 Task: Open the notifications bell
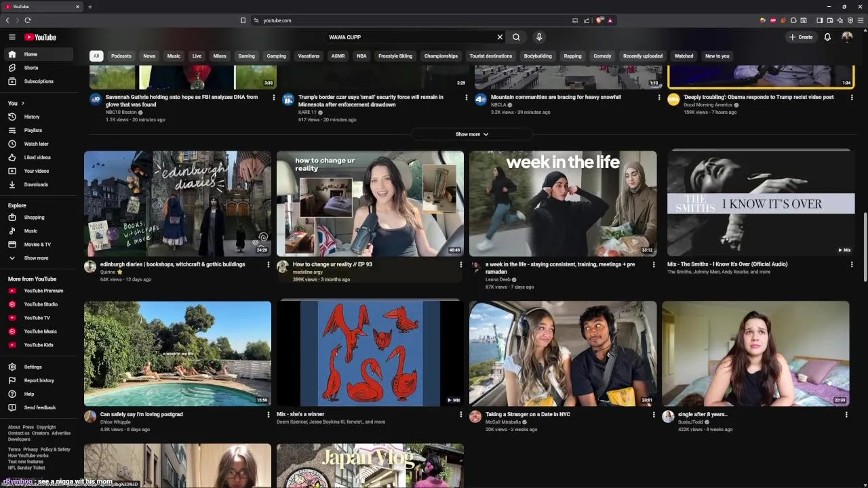[x=827, y=37]
